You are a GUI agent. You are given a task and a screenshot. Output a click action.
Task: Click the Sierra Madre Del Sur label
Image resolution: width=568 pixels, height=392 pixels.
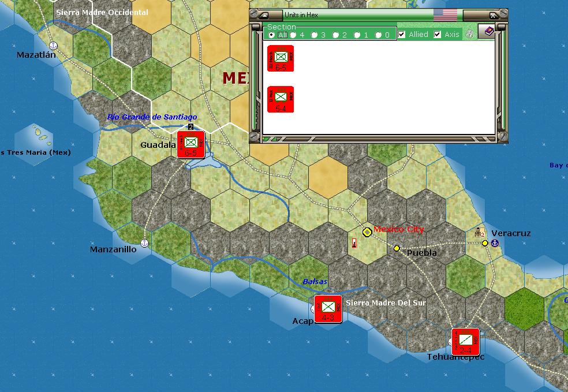[386, 303]
